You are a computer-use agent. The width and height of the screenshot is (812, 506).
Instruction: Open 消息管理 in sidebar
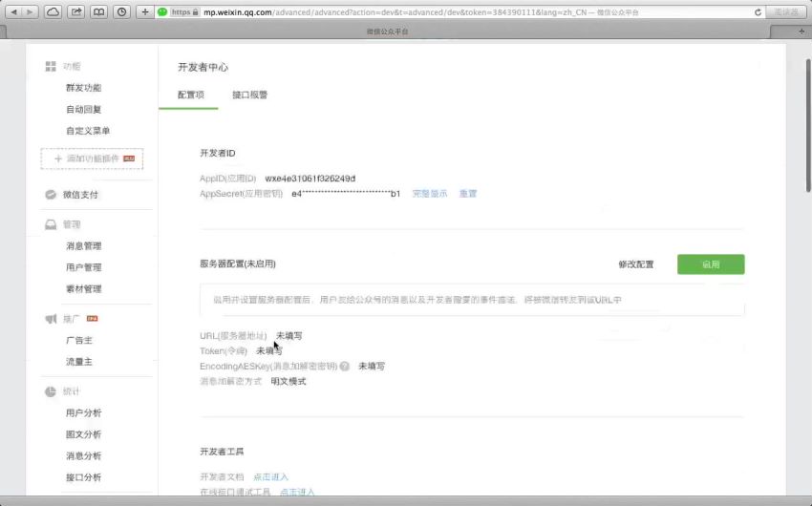pyautogui.click(x=83, y=246)
